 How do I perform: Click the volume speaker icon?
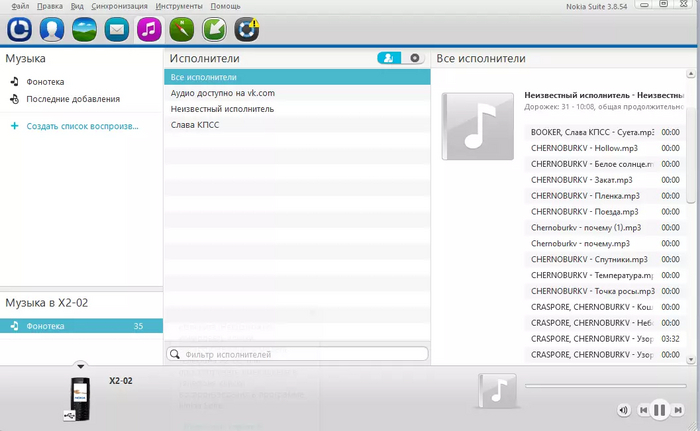pos(623,410)
